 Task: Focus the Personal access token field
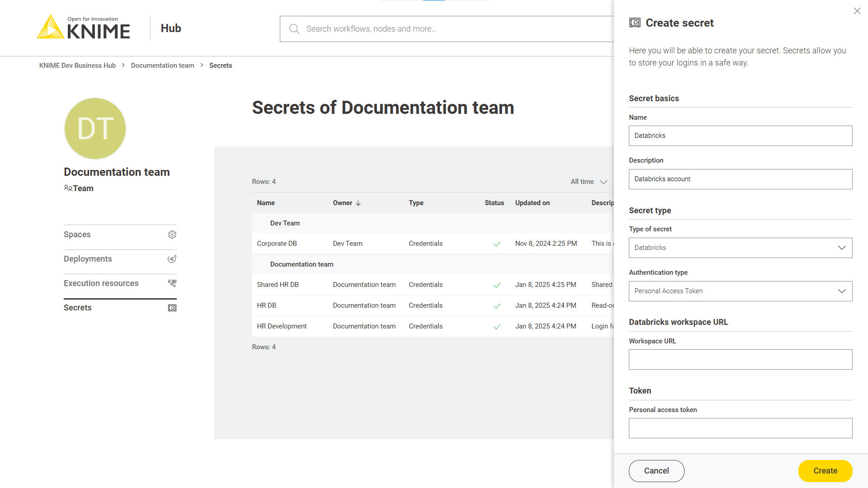point(740,428)
